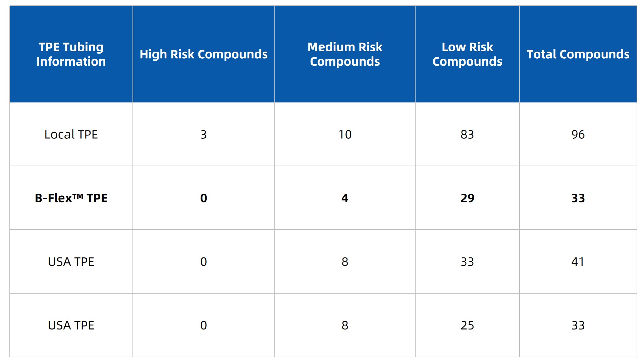The image size is (644, 362).
Task: Click B-Flex TPE's bold high risk 0
Action: (x=204, y=198)
